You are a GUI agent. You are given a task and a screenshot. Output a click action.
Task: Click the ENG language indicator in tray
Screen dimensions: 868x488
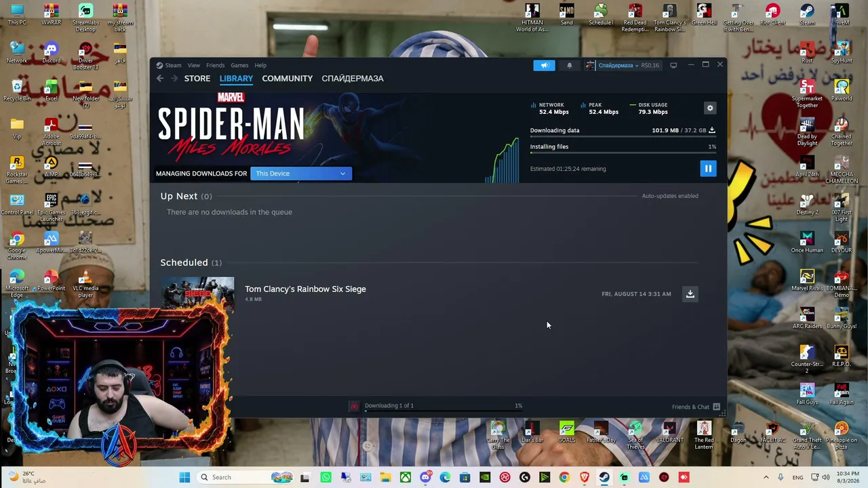[797, 477]
